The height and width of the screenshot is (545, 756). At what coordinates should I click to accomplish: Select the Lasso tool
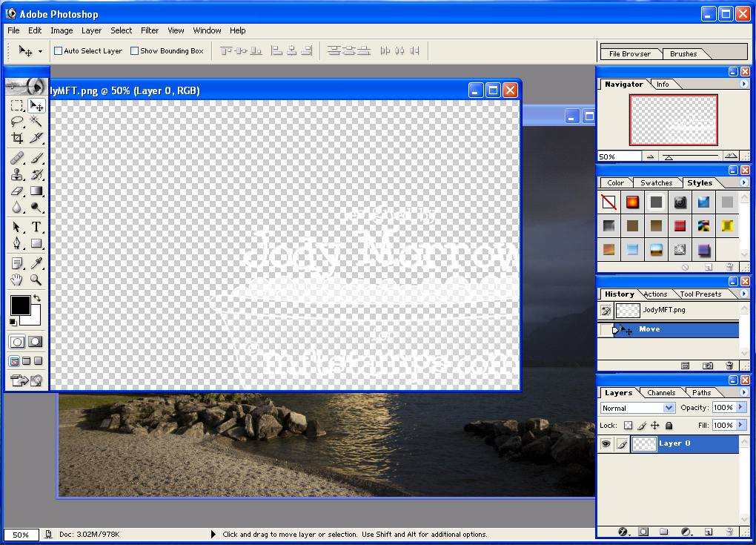(x=17, y=122)
